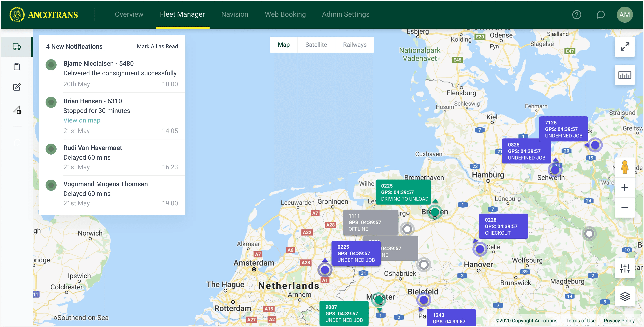Open the AM user avatar menu

point(624,15)
